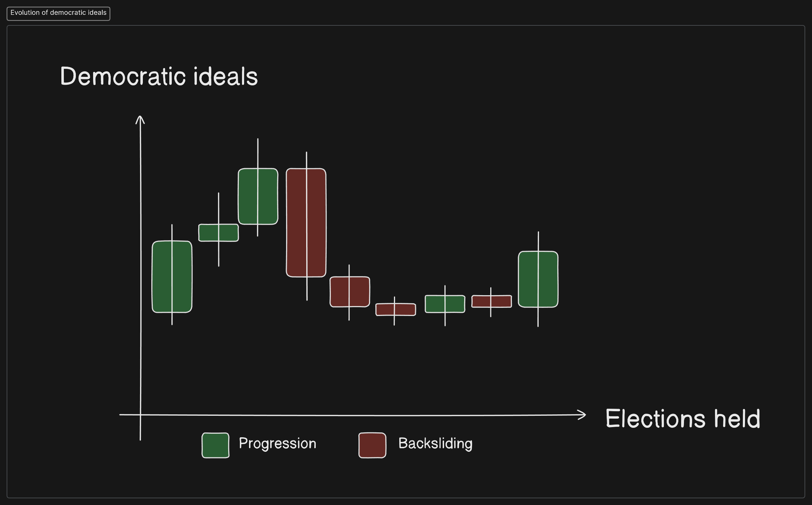Select the small second green candlestick
This screenshot has height=505, width=812.
(x=209, y=233)
